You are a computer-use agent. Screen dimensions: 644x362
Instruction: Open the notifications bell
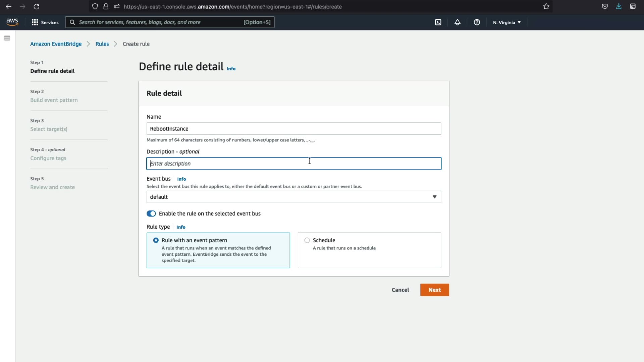click(457, 22)
